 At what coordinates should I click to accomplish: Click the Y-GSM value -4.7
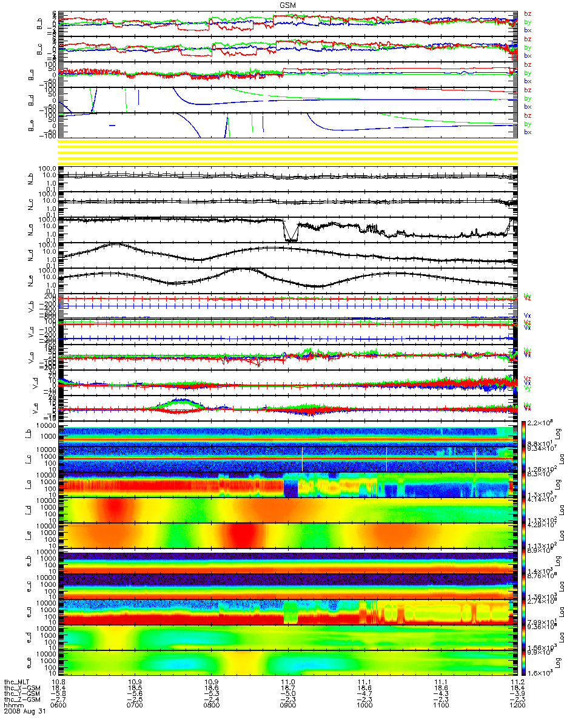pos(364,694)
